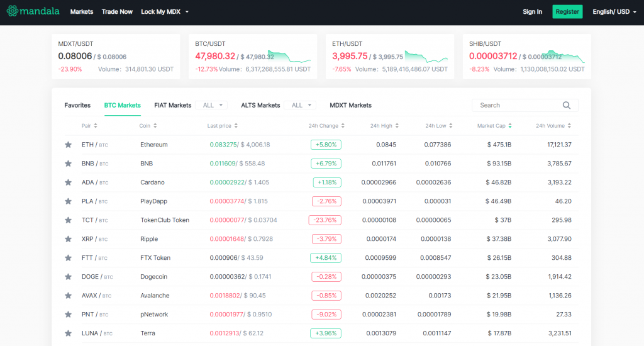Image resolution: width=644 pixels, height=346 pixels.
Task: Click the green Register button
Action: pyautogui.click(x=567, y=11)
